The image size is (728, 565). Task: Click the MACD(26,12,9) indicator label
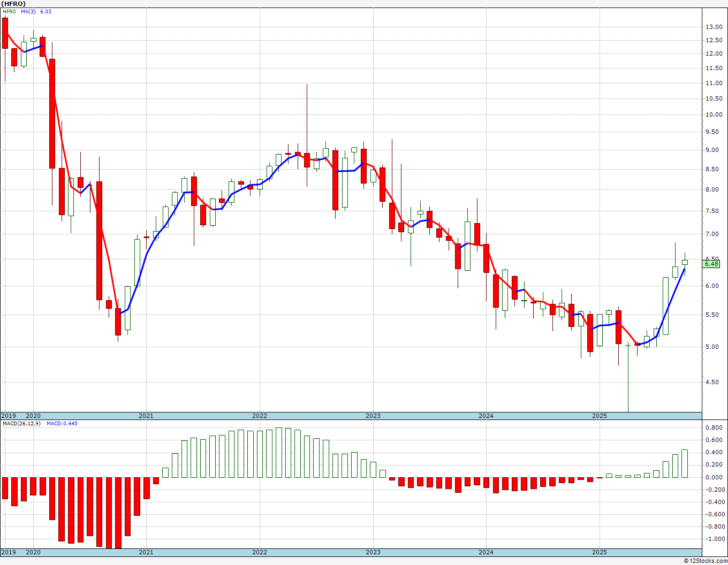[21, 424]
